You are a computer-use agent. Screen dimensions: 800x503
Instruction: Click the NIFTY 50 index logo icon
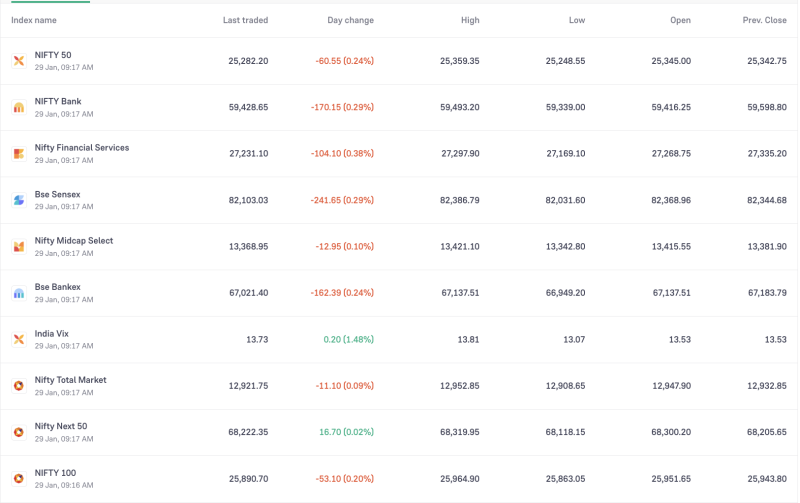click(x=18, y=61)
